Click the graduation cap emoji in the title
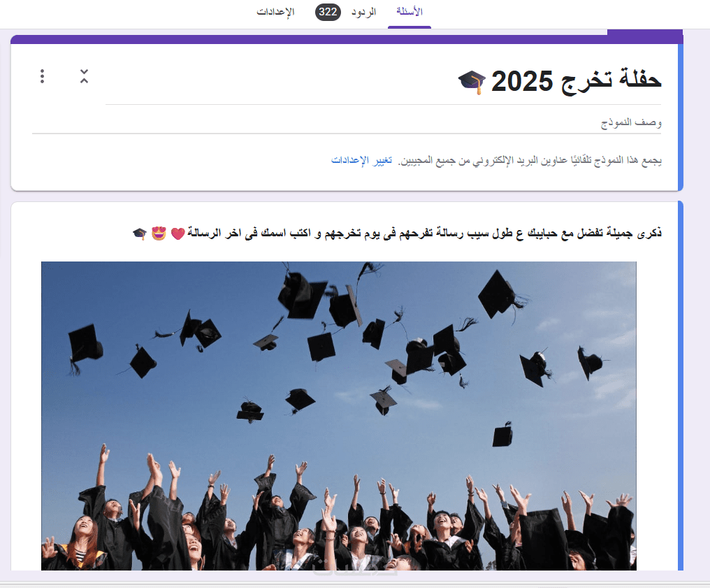 click(x=472, y=82)
